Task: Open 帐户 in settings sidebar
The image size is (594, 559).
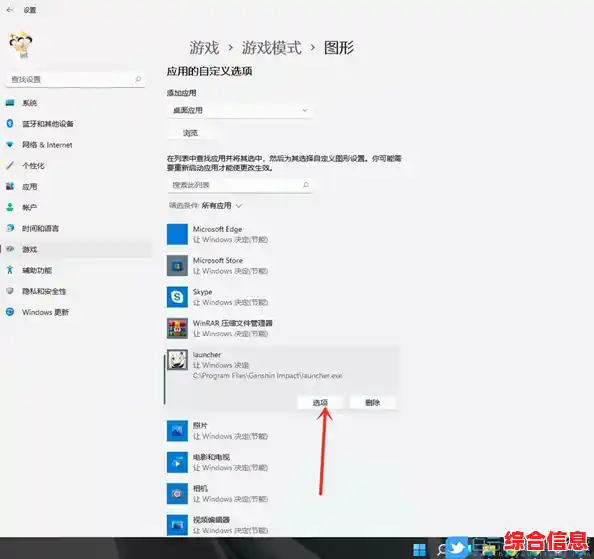Action: pos(30,207)
